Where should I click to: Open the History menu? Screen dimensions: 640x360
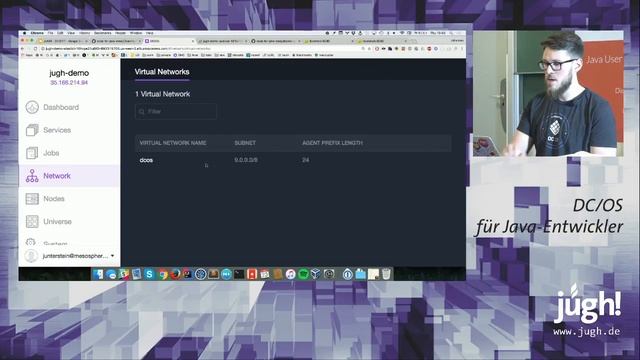84,33
